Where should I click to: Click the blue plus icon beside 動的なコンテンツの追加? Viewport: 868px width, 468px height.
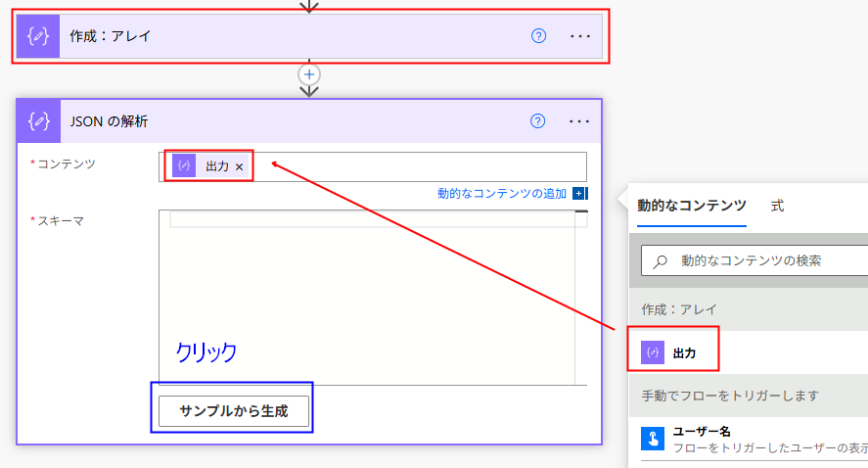coord(579,193)
